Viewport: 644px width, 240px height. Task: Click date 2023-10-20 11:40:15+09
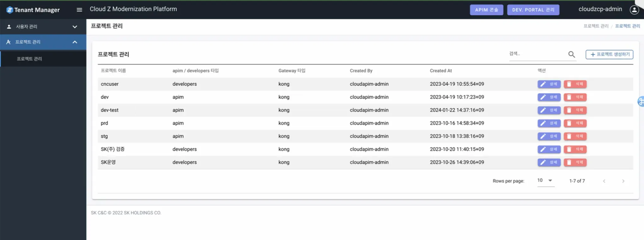tap(457, 149)
